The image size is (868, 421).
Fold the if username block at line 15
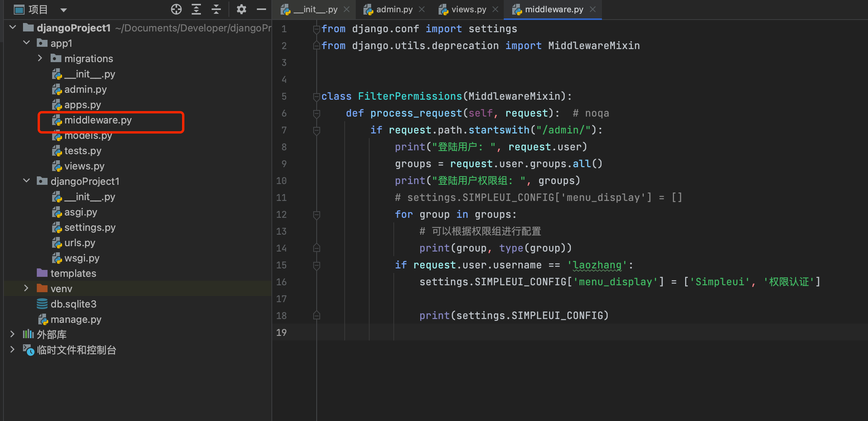(x=317, y=265)
